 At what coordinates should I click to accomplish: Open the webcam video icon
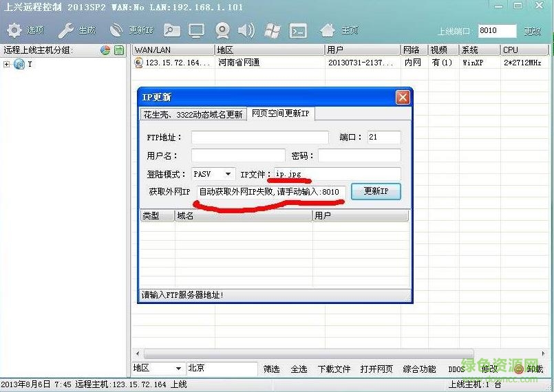(222, 31)
